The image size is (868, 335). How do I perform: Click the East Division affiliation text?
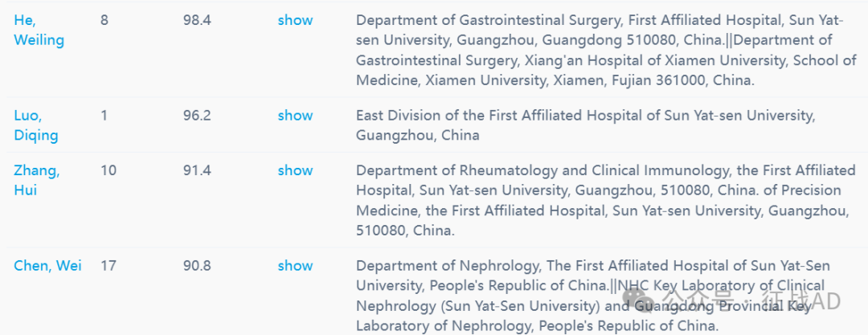(586, 125)
